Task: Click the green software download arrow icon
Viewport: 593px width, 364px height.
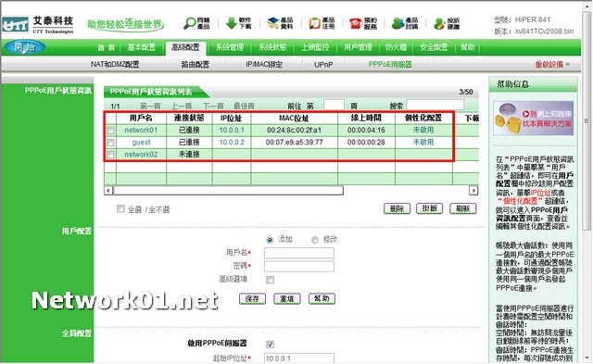Action: pos(231,23)
